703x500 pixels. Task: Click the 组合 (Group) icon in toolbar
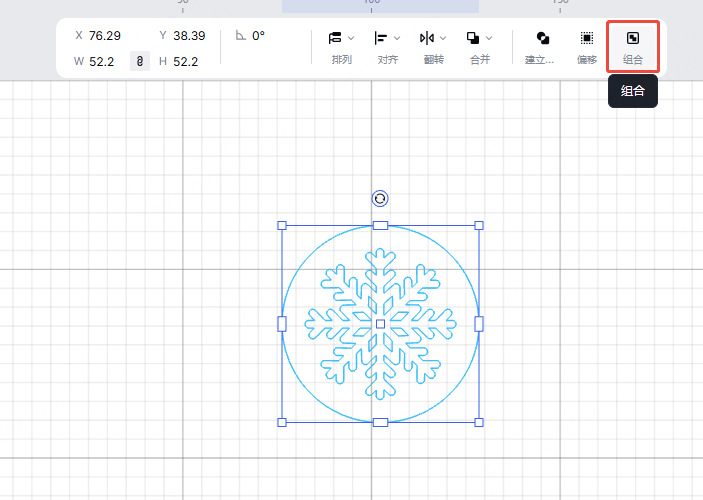632,38
